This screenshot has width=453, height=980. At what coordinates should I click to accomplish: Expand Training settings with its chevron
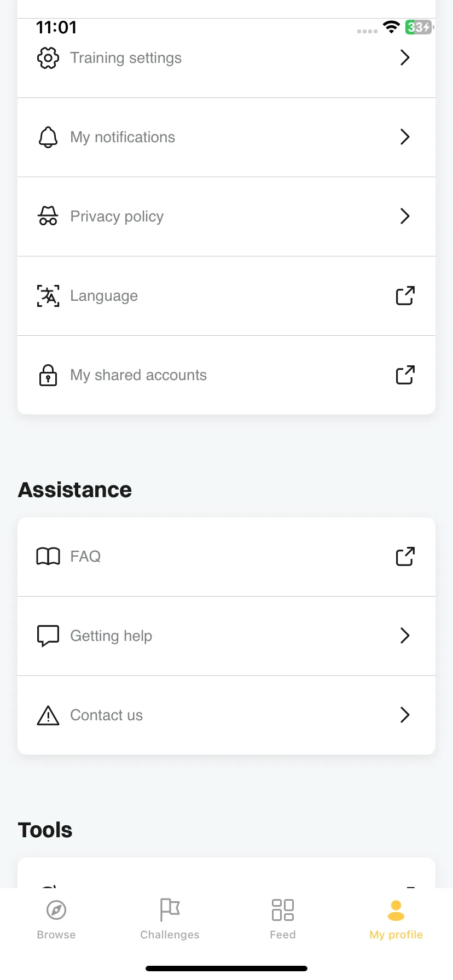(x=405, y=57)
